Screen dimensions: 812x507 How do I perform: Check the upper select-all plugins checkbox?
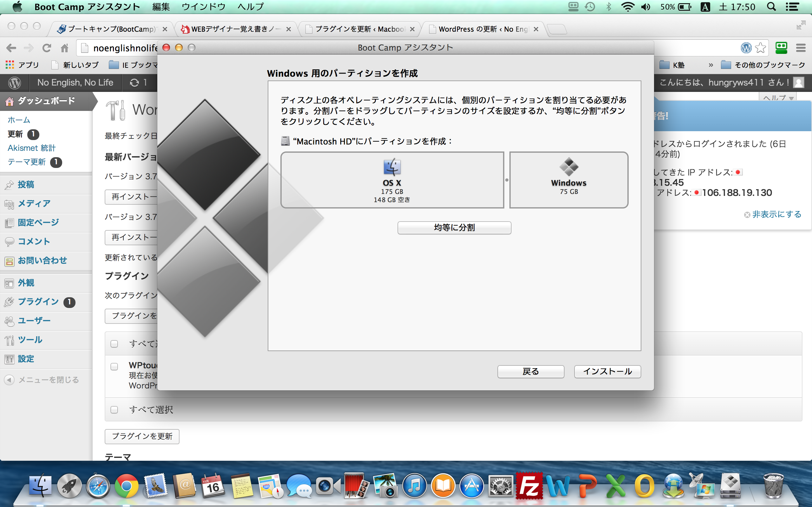[x=114, y=344]
